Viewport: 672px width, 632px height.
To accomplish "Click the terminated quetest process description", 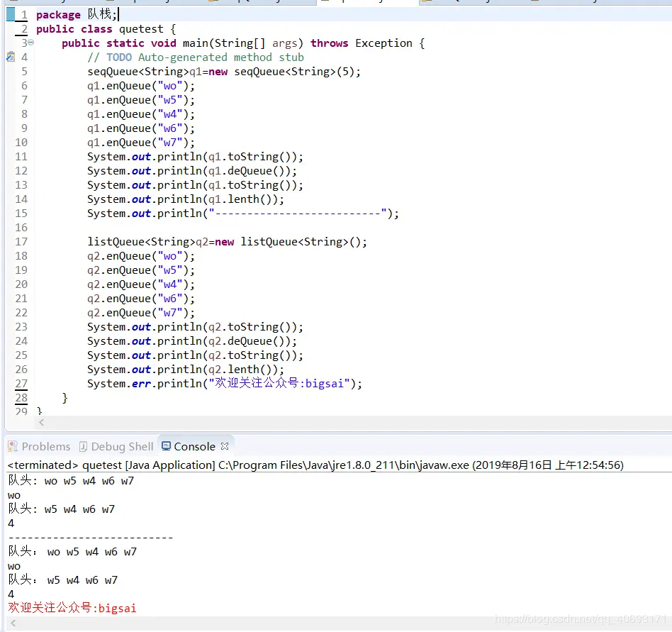I will (x=315, y=465).
